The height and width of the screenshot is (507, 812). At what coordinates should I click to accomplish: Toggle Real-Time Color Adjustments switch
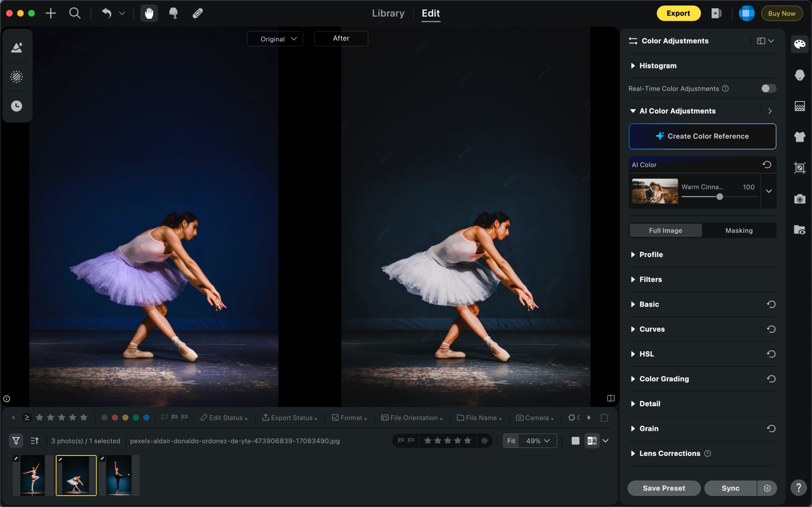coord(769,88)
